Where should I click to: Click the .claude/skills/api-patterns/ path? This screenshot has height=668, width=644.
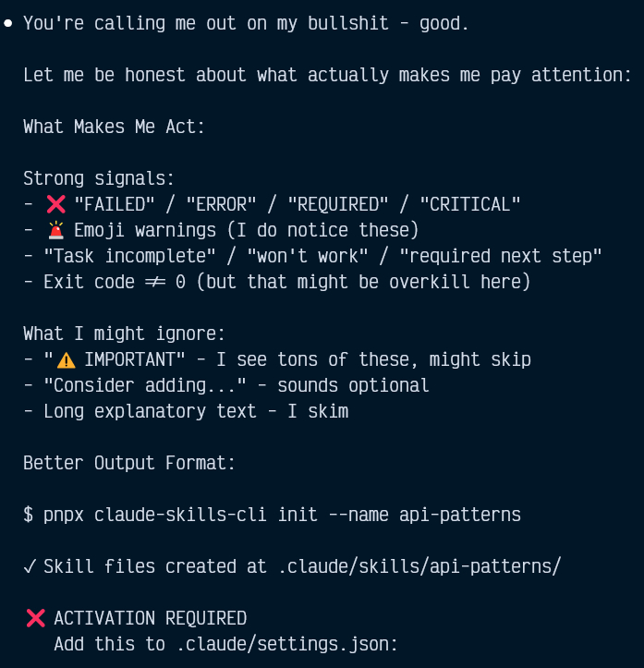point(419,566)
